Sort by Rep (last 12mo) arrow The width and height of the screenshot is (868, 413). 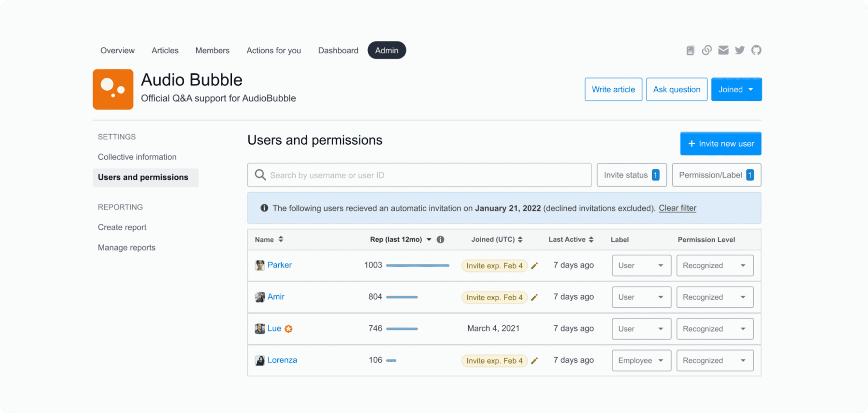tap(429, 239)
